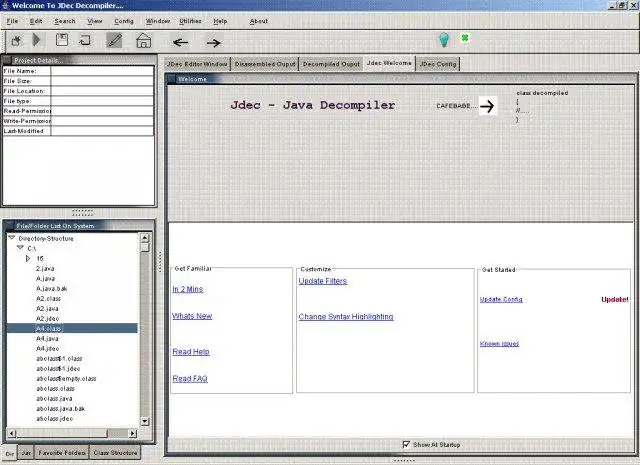640x465 pixels.
Task: Click the floppy disk save icon
Action: (62, 40)
